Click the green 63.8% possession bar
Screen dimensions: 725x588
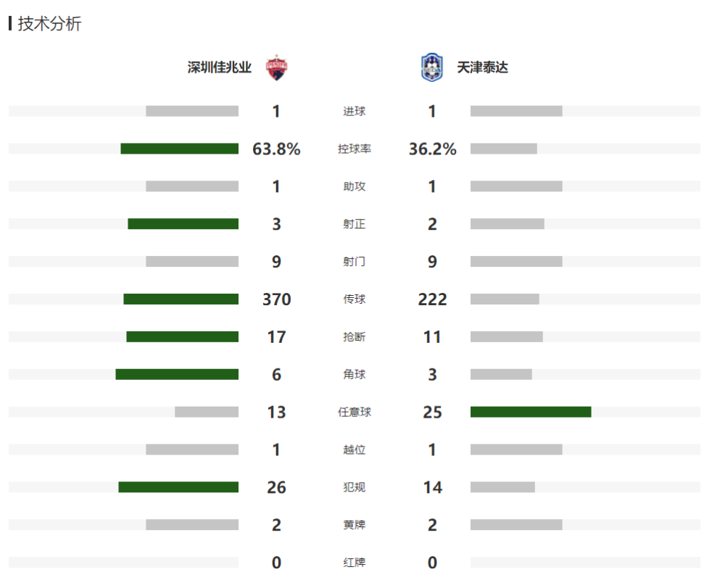point(179,149)
